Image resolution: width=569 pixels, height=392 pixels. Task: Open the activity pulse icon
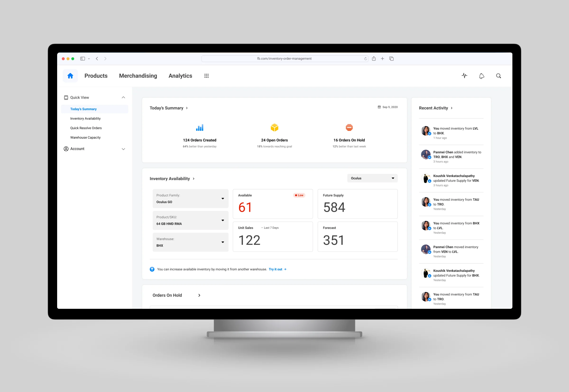[464, 76]
